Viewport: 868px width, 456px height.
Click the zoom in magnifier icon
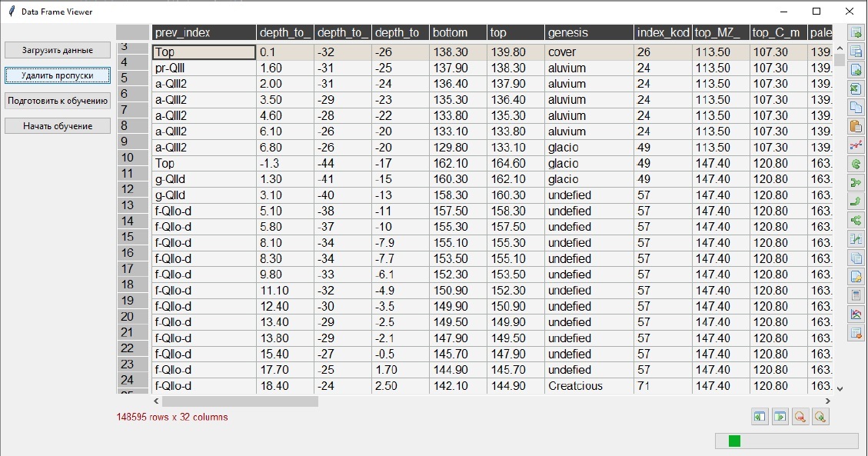pos(820,417)
